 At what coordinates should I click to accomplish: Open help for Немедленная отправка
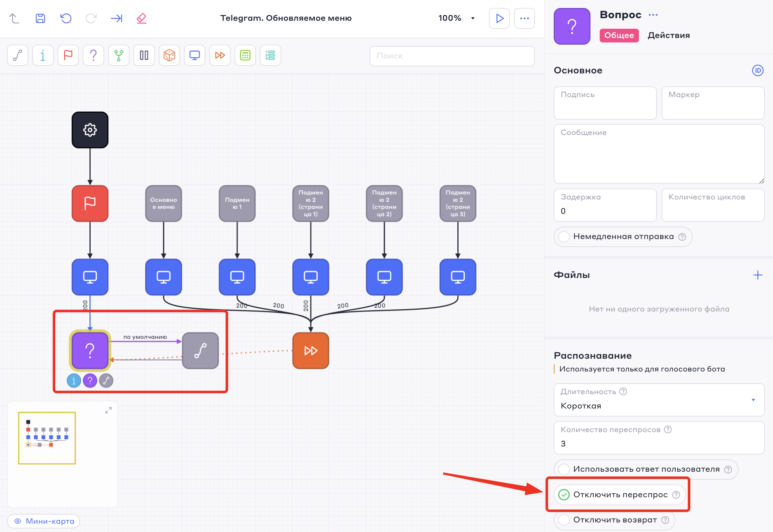coord(682,237)
